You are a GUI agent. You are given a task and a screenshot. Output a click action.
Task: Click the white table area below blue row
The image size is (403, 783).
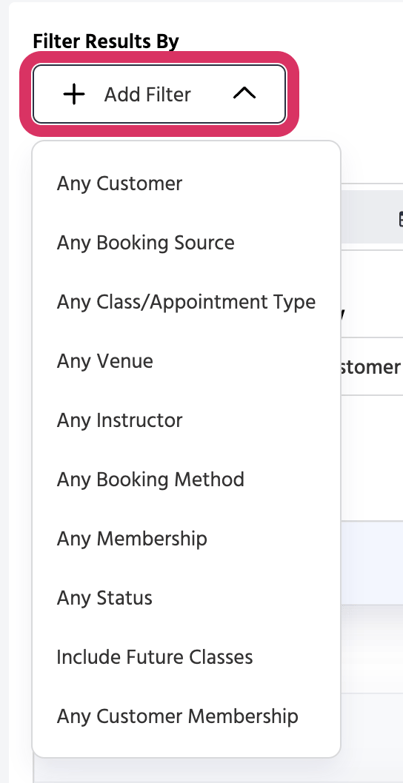[372, 649]
